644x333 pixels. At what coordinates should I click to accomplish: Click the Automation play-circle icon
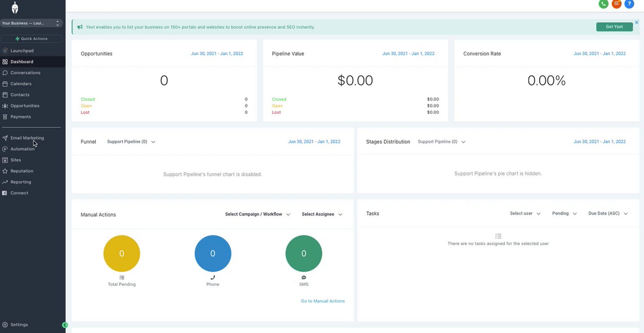point(5,149)
